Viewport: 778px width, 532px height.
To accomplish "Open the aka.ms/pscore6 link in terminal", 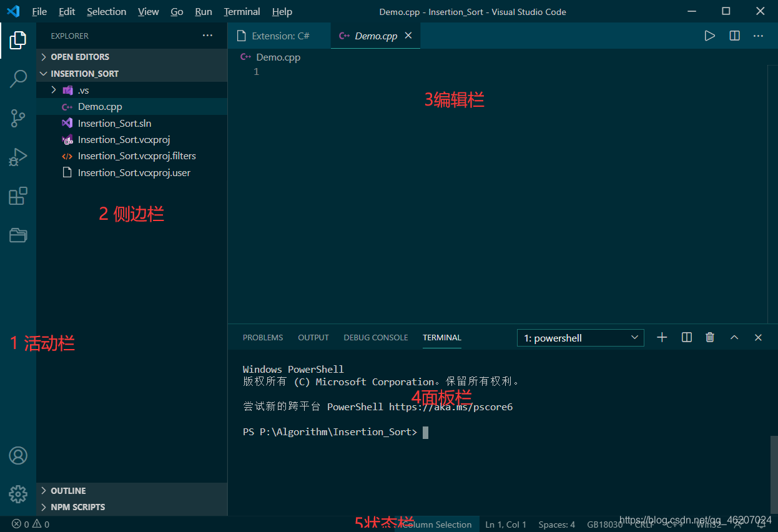I will [451, 407].
